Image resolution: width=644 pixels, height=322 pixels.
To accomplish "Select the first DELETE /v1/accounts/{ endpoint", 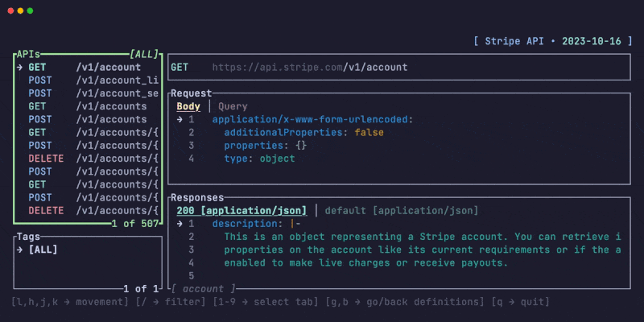I will click(93, 159).
